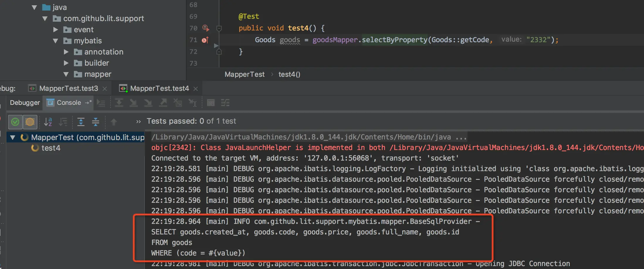Click the Drop Frame debugger icon
The image size is (644, 269).
tap(178, 103)
